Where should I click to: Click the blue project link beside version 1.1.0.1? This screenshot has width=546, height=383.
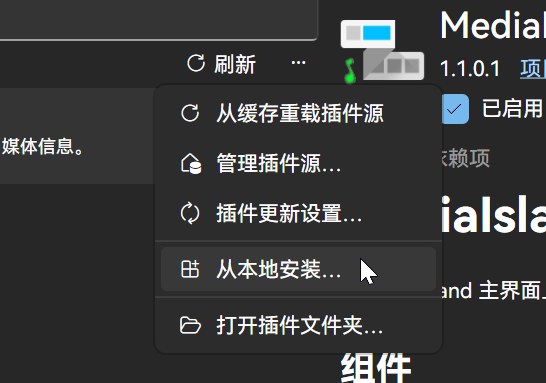533,69
